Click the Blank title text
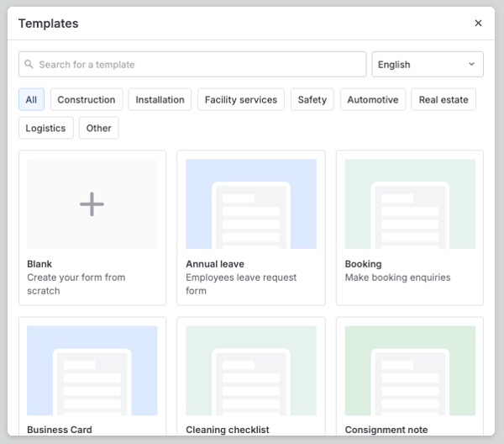Image resolution: width=504 pixels, height=444 pixels. (39, 264)
